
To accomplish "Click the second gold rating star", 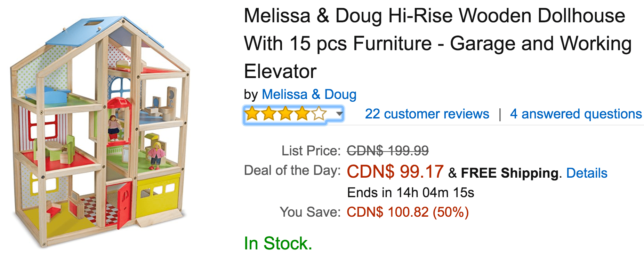I will click(269, 114).
